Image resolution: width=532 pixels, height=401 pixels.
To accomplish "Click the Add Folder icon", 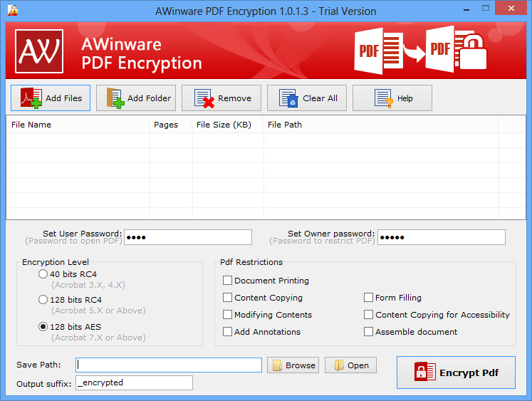I will click(x=115, y=98).
